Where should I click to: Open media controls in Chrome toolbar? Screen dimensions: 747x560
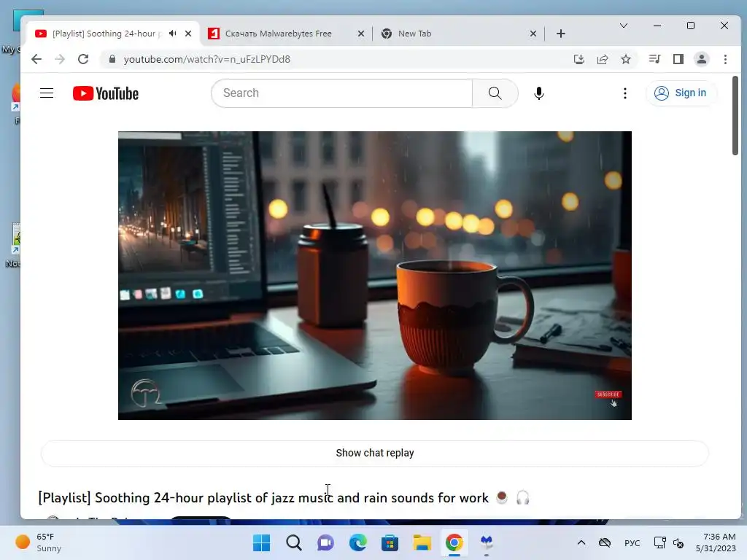tap(654, 59)
